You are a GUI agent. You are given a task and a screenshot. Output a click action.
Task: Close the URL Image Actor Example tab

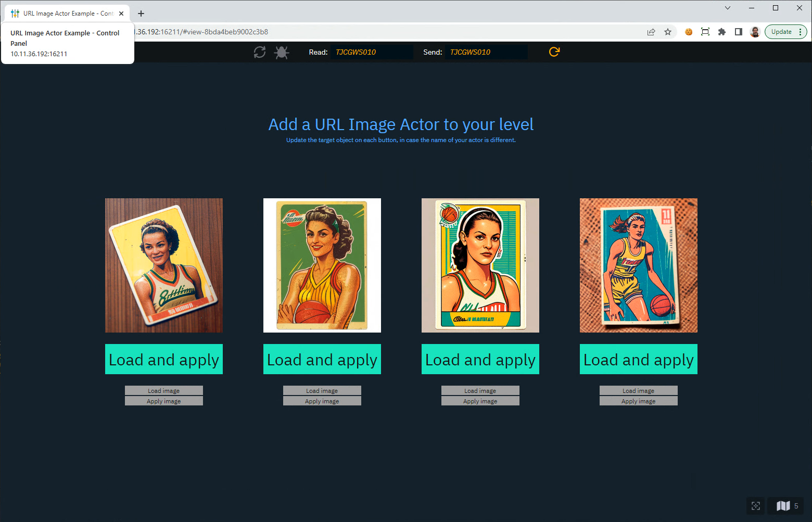121,14
